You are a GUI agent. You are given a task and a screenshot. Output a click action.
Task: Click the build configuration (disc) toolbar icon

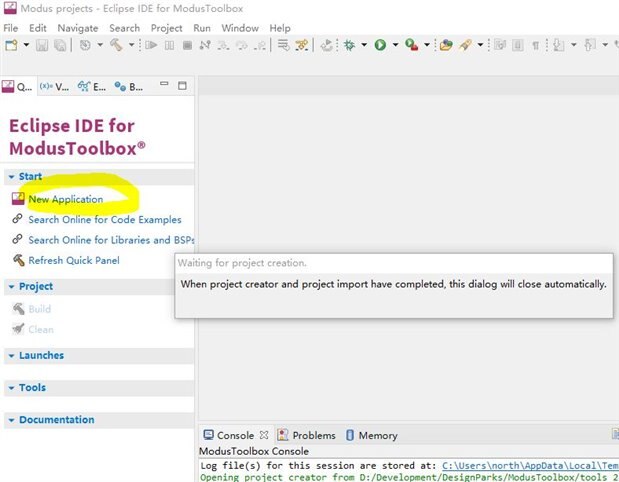[x=85, y=45]
